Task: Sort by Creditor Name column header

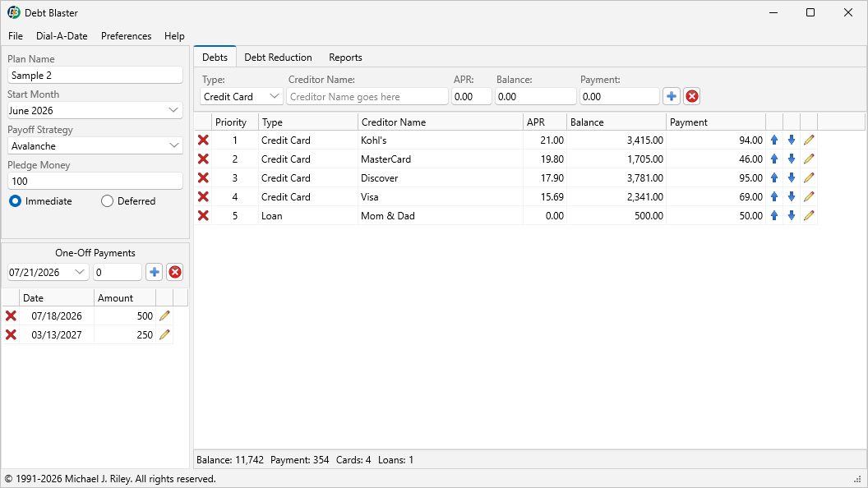Action: tap(440, 122)
